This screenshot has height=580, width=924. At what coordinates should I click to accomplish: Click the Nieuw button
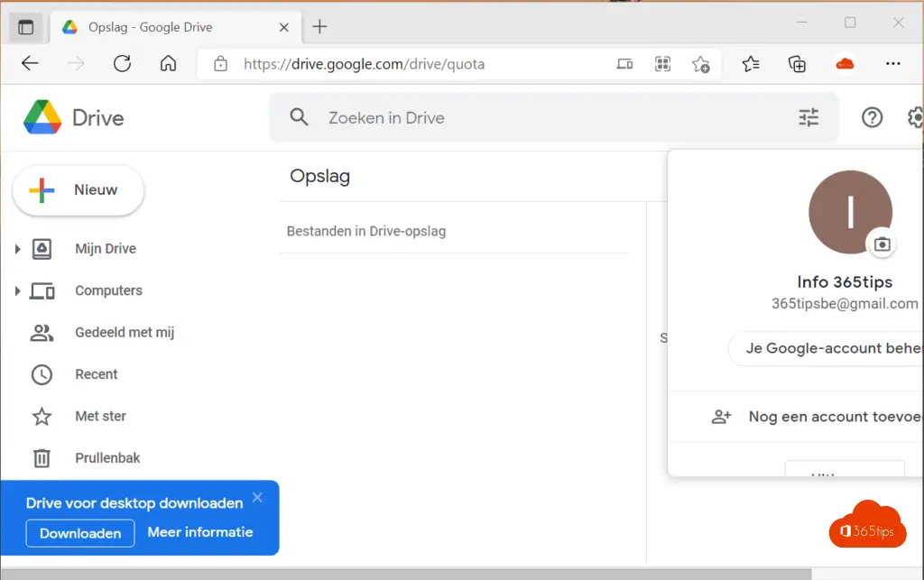[x=79, y=190]
